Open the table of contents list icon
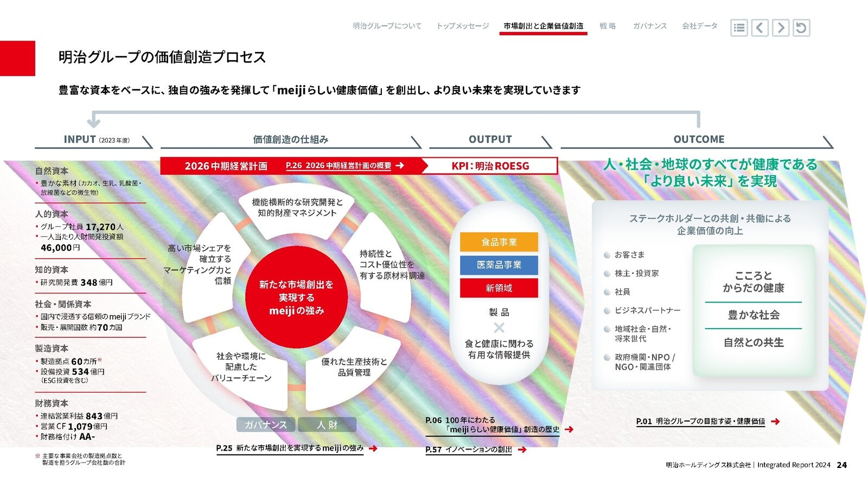The width and height of the screenshot is (868, 488). tap(739, 28)
